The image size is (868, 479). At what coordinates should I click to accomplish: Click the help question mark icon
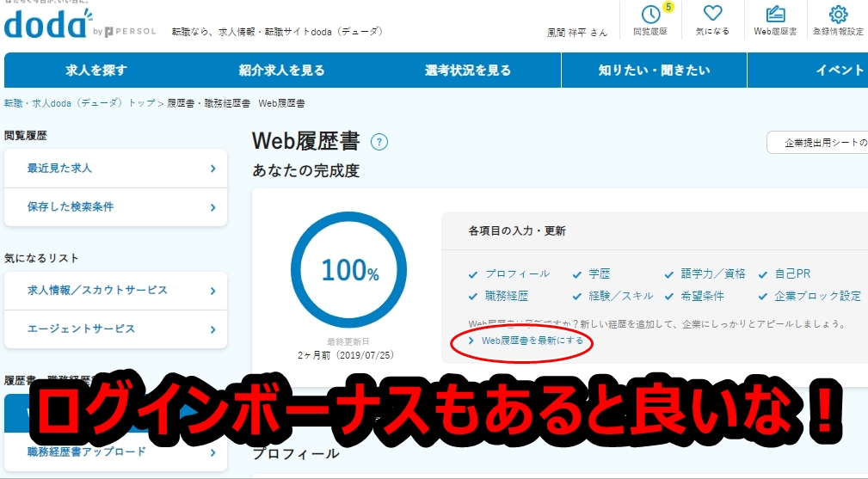click(x=379, y=142)
